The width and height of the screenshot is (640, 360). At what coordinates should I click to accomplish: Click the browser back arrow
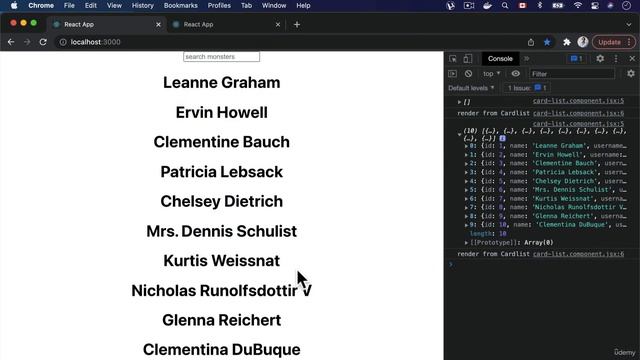[x=11, y=42]
